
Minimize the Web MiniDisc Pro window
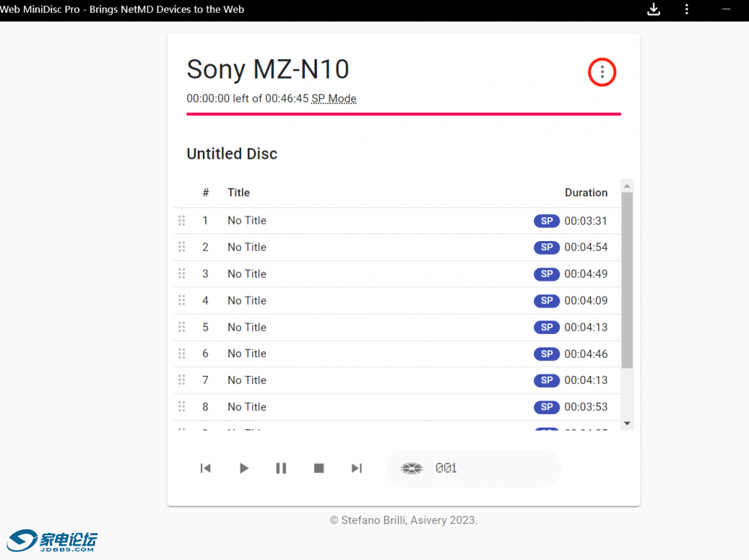[x=726, y=10]
